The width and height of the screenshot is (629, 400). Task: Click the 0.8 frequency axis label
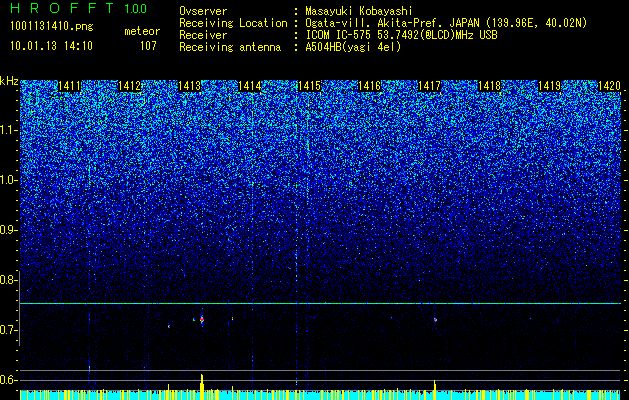[x=9, y=280]
